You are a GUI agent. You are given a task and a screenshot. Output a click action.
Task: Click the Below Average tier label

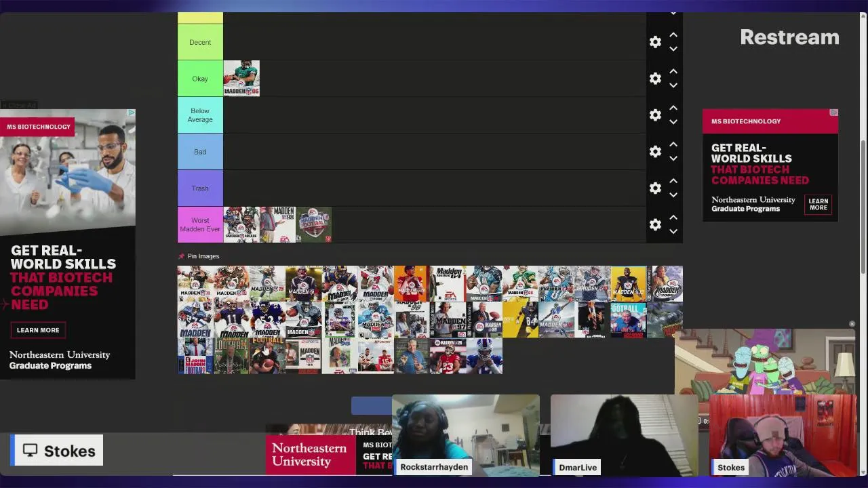pyautogui.click(x=200, y=115)
